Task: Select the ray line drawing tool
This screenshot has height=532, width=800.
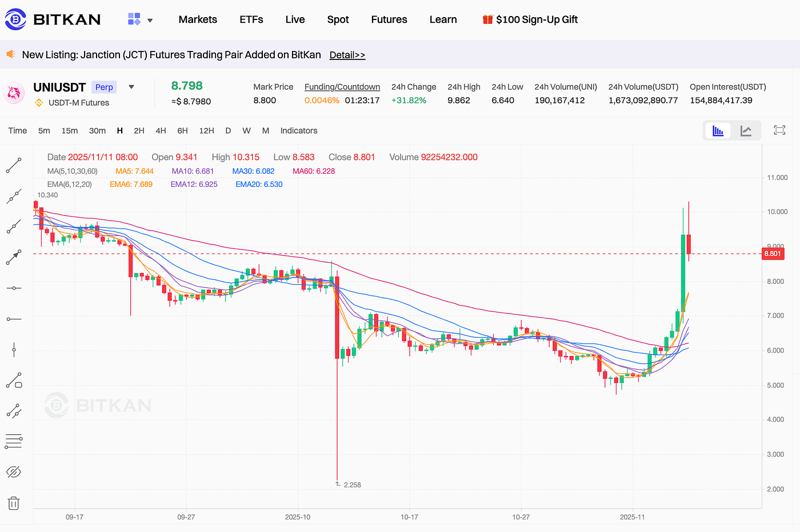Action: click(x=14, y=227)
